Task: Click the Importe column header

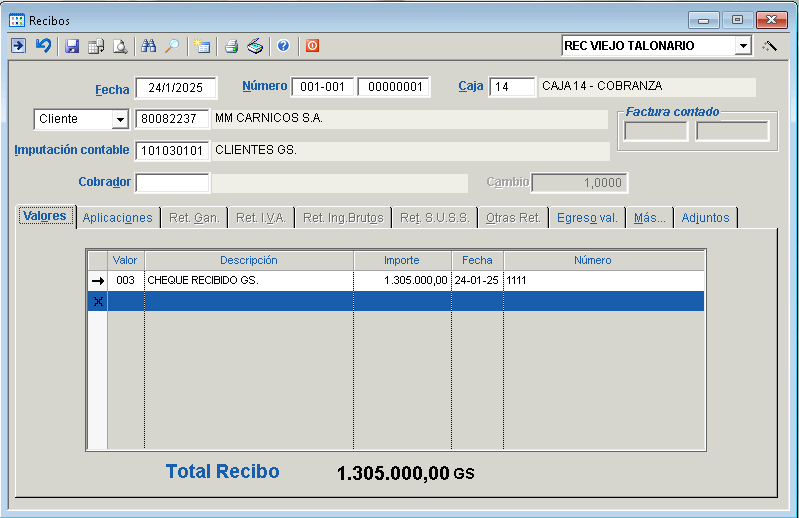Action: [402, 260]
